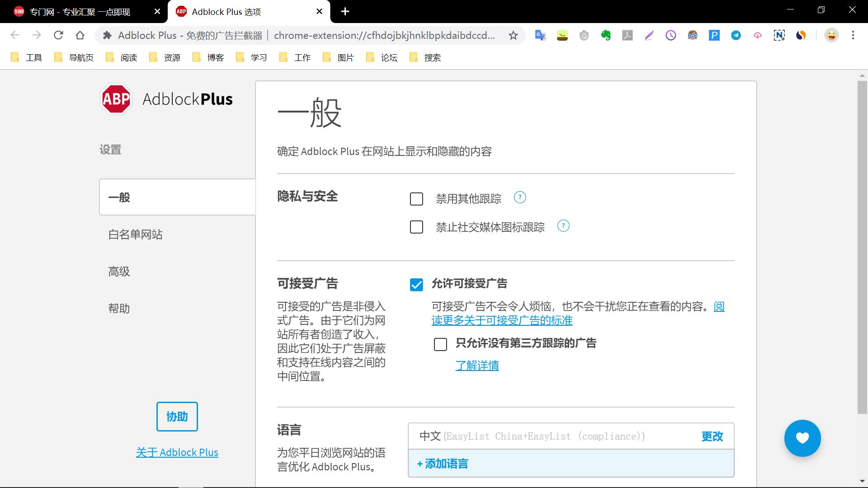Check 禁止社交媒体图标跟踪 option
Image resolution: width=868 pixels, height=488 pixels.
coord(416,227)
